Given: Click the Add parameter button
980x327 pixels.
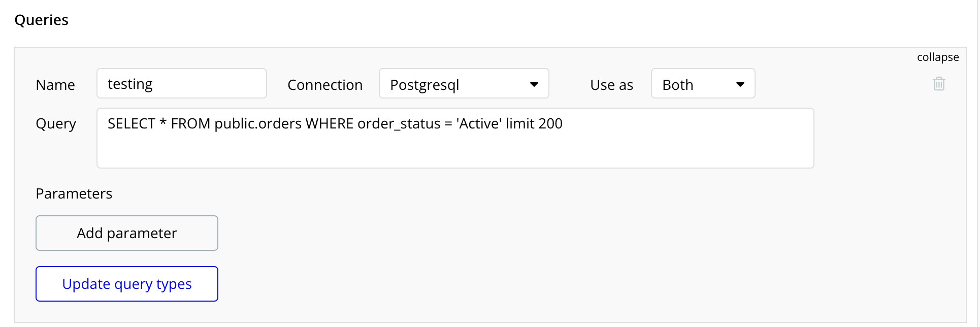Looking at the screenshot, I should point(127,233).
